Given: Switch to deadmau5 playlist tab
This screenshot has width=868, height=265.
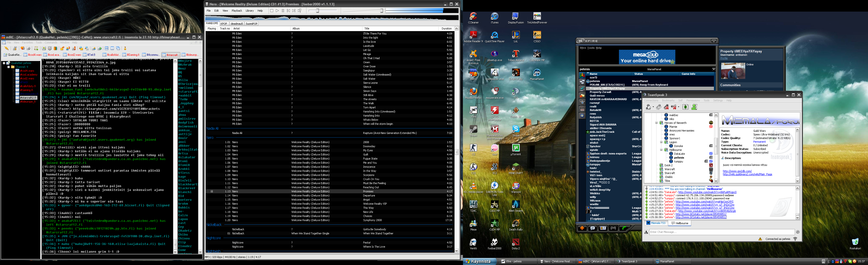Looking at the screenshot, I should [237, 24].
